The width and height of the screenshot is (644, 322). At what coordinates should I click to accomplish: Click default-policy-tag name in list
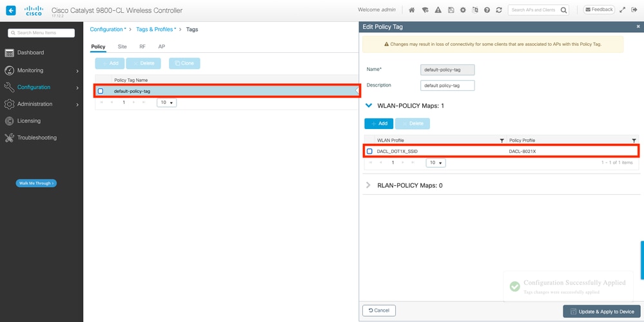[x=132, y=91]
